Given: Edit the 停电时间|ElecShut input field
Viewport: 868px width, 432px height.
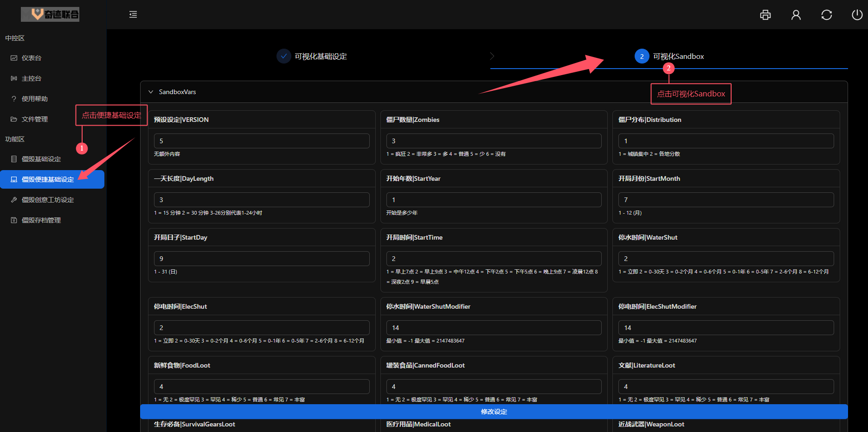Looking at the screenshot, I should click(262, 328).
